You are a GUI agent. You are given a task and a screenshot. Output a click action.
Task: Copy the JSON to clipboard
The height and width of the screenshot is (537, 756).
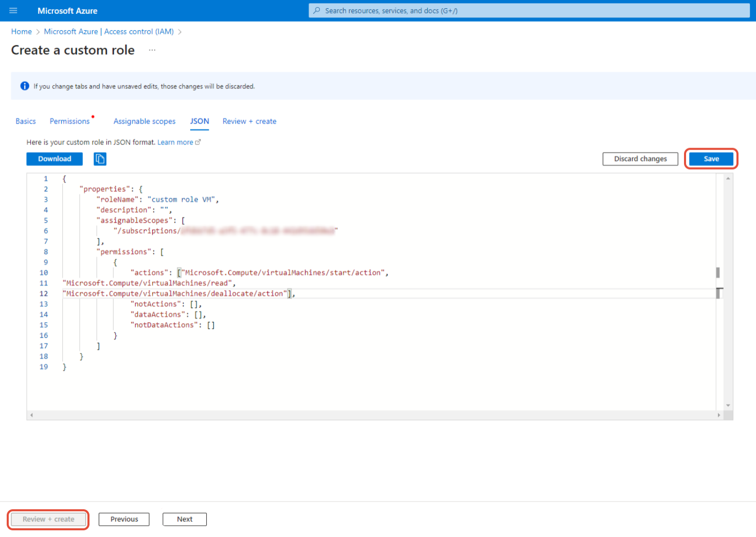(x=100, y=159)
